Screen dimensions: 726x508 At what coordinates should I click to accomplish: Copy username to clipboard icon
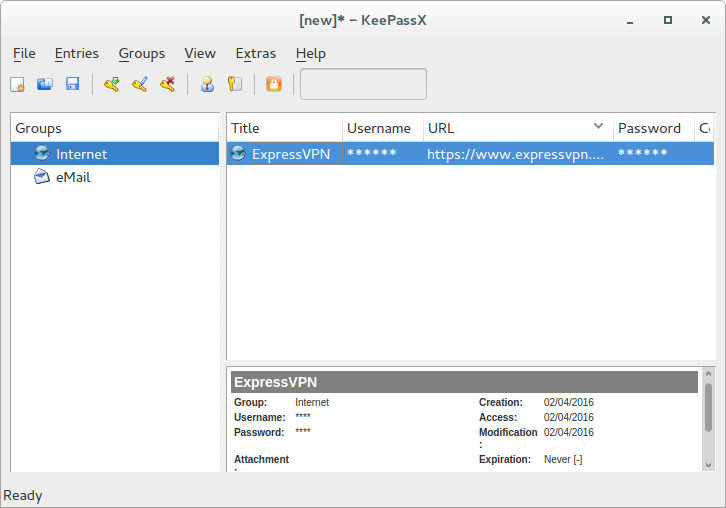pyautogui.click(x=207, y=85)
